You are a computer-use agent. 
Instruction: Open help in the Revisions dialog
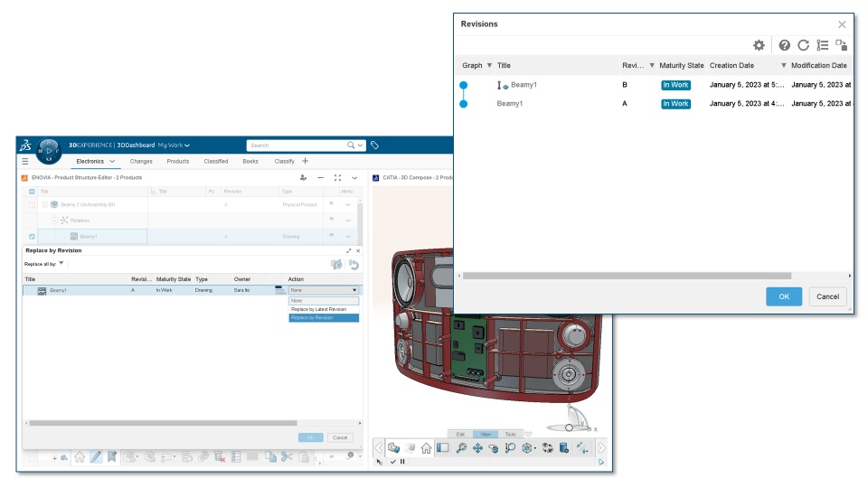[x=785, y=45]
